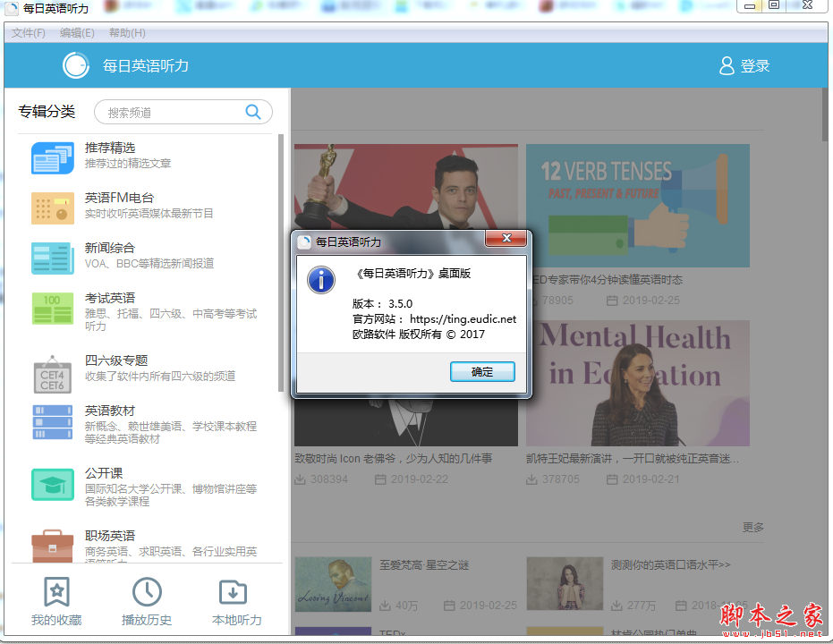
Task: Open 本地听力 download folder icon
Action: click(233, 591)
